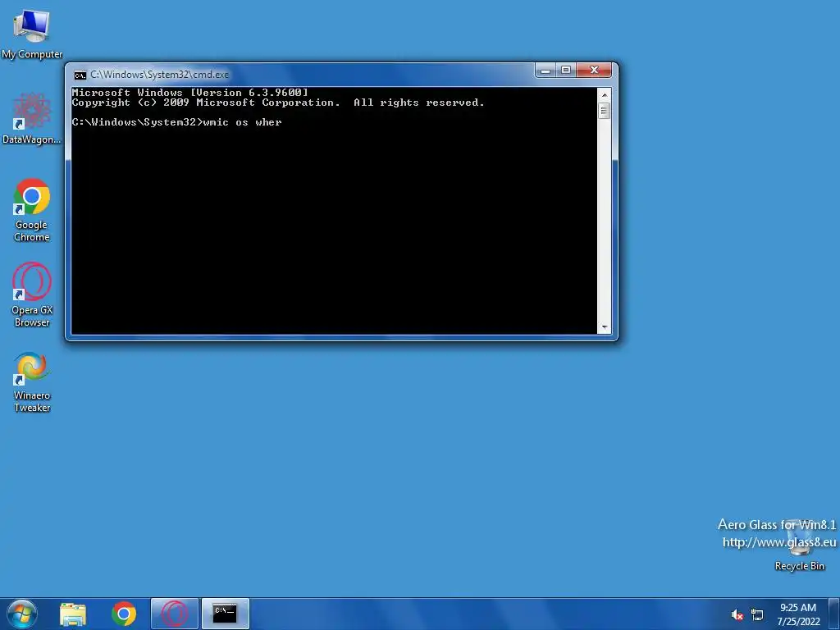Open the Windows Start orb
This screenshot has width=840, height=630.
click(x=21, y=614)
